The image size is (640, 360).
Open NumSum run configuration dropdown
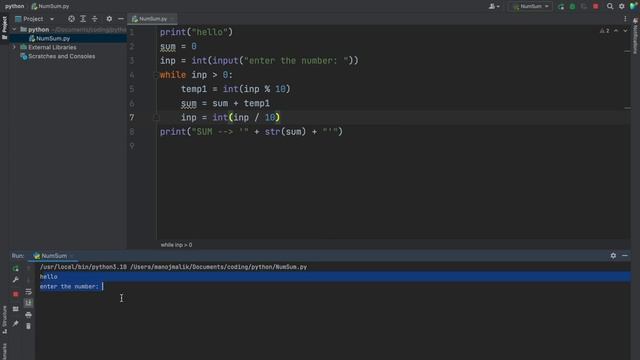pos(531,7)
